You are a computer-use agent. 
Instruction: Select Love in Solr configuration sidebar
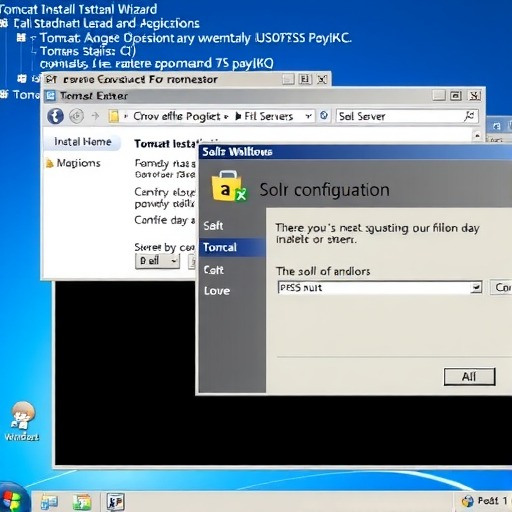click(x=217, y=291)
